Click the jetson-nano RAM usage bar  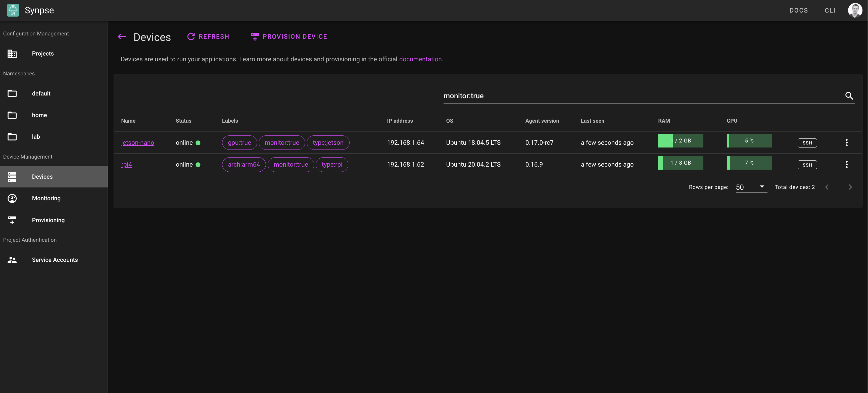click(680, 140)
